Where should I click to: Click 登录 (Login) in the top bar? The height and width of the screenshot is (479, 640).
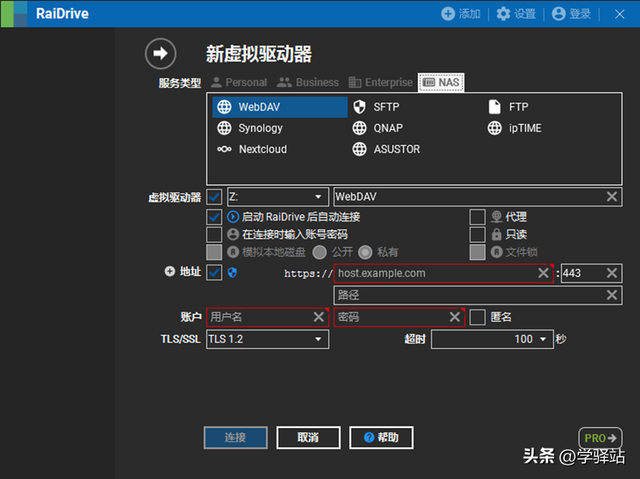click(x=571, y=14)
